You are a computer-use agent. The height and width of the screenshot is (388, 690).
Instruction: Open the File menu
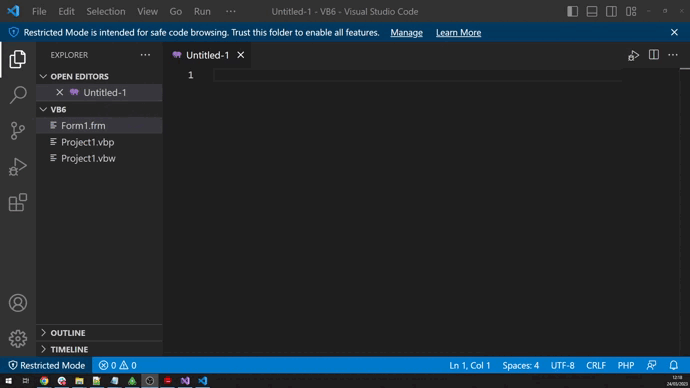click(x=39, y=11)
